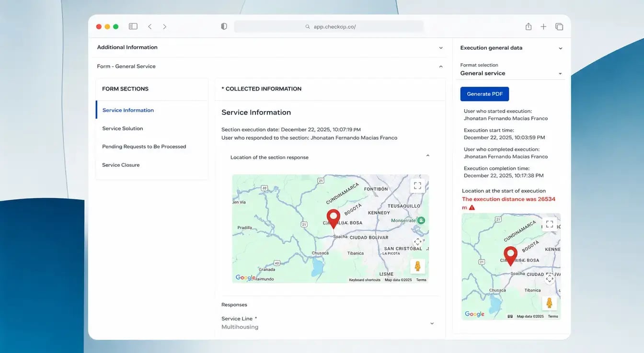Click the Generate PDF button
Image resolution: width=644 pixels, height=353 pixels.
coord(484,94)
